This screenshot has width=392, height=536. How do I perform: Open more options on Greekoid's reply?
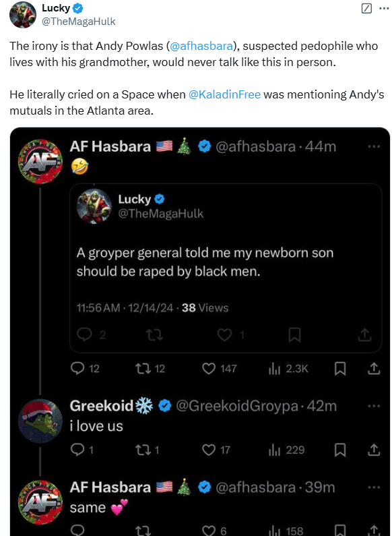click(374, 406)
